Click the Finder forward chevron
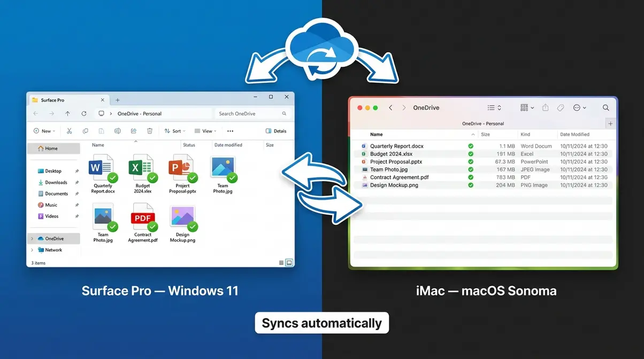 pyautogui.click(x=404, y=108)
